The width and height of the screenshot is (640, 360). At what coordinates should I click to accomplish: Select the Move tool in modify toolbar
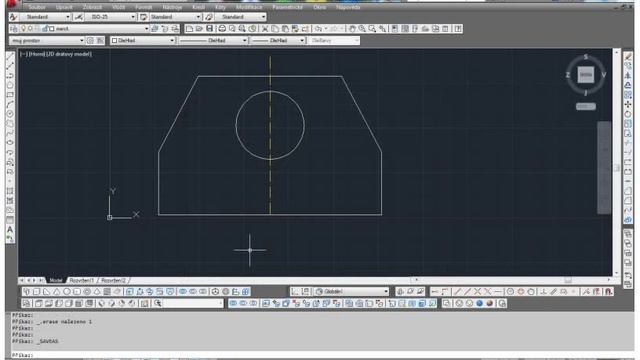tap(628, 104)
